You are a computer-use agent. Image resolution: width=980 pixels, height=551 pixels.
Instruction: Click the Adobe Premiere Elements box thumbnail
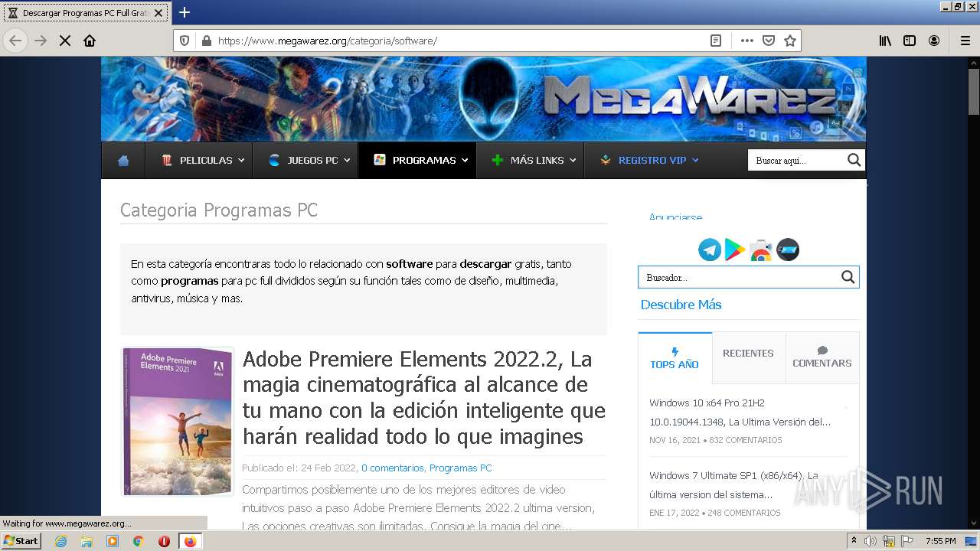coord(178,422)
